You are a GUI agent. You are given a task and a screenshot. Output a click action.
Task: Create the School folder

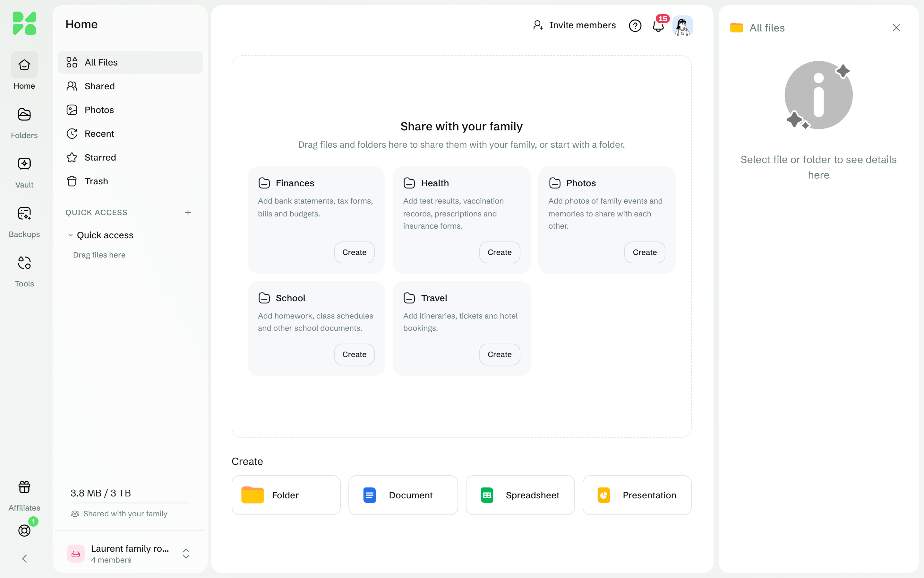354,355
